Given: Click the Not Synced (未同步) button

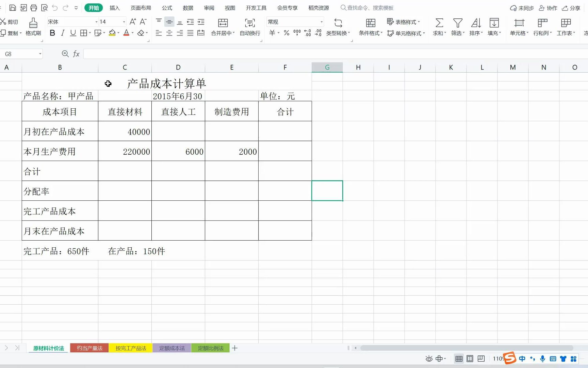Looking at the screenshot, I should click(522, 8).
